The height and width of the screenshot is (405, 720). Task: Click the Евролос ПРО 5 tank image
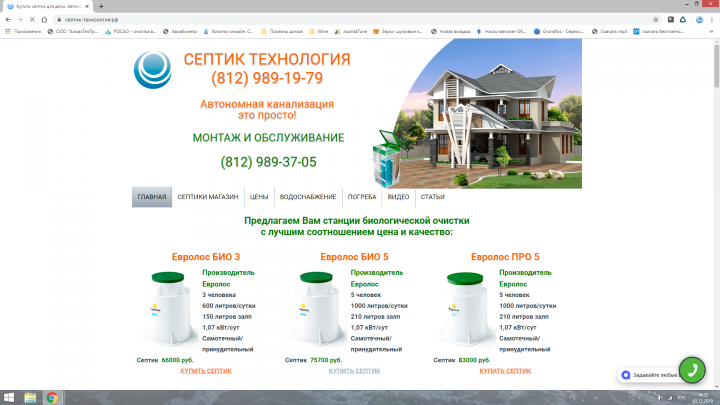[465, 309]
